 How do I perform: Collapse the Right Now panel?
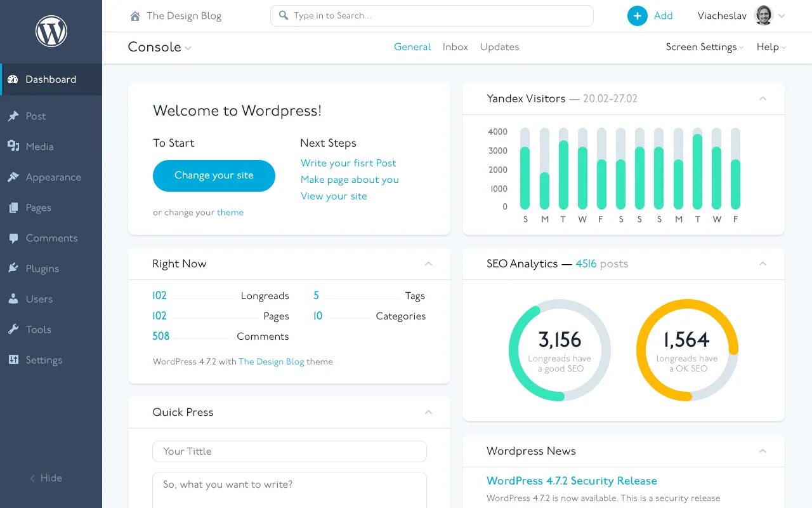pos(428,264)
